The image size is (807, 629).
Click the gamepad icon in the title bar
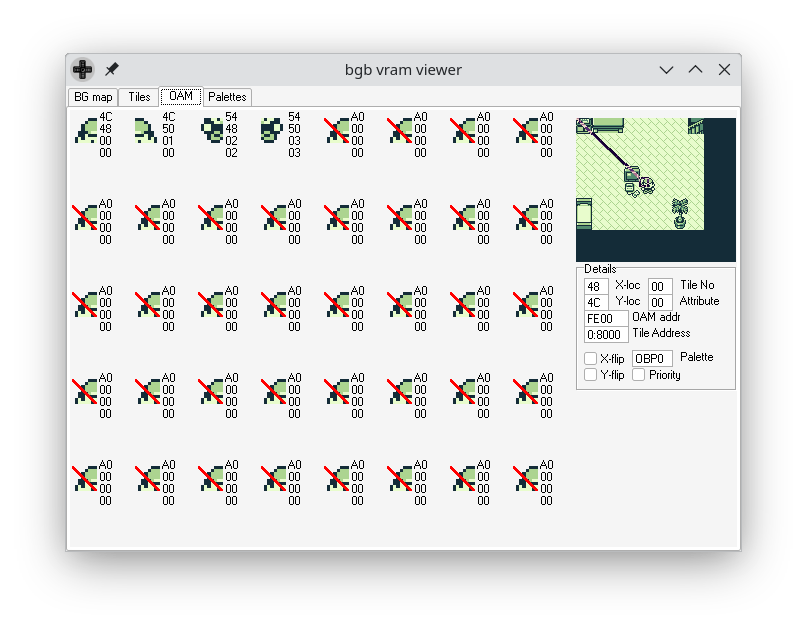pos(82,70)
